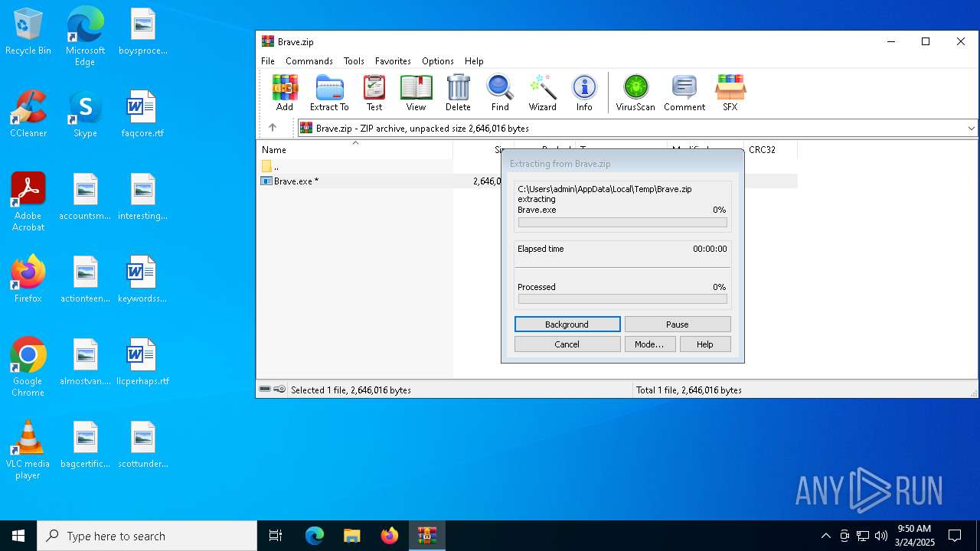Run the Test archive tool
The height and width of the screenshot is (551, 980).
click(374, 93)
